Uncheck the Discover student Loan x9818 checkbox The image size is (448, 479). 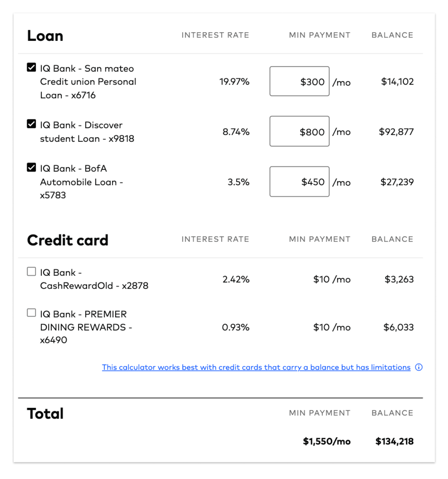pyautogui.click(x=31, y=124)
